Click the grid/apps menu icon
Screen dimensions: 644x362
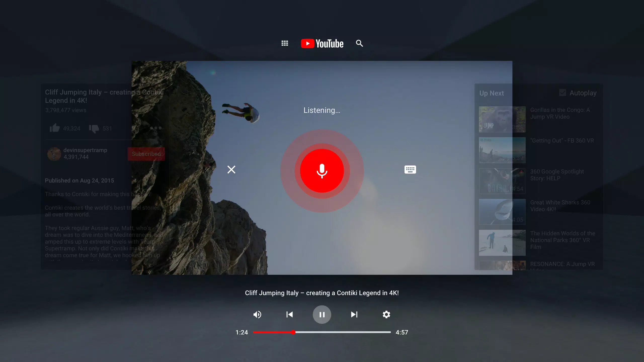pos(285,43)
